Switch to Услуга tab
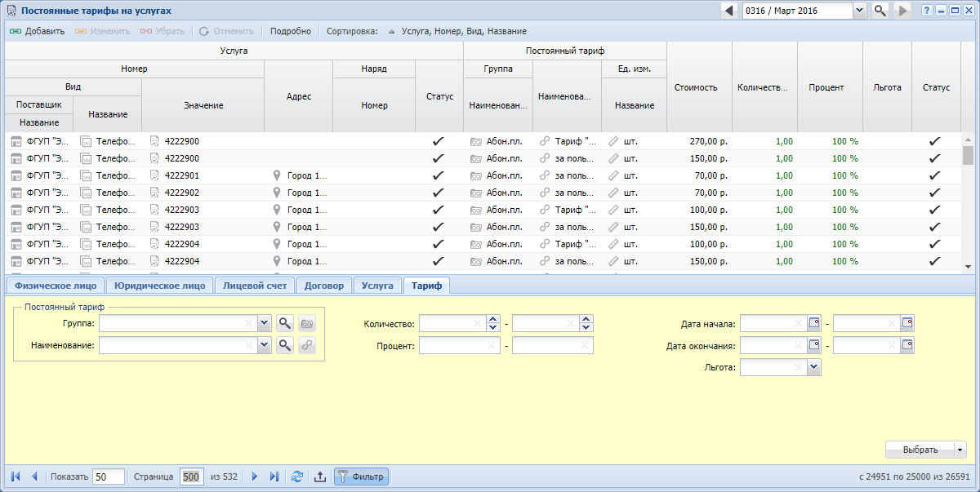The width and height of the screenshot is (980, 492). pos(378,286)
